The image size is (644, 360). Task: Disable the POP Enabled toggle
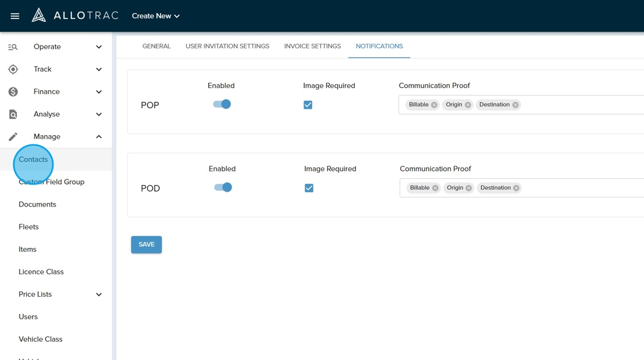pos(222,105)
